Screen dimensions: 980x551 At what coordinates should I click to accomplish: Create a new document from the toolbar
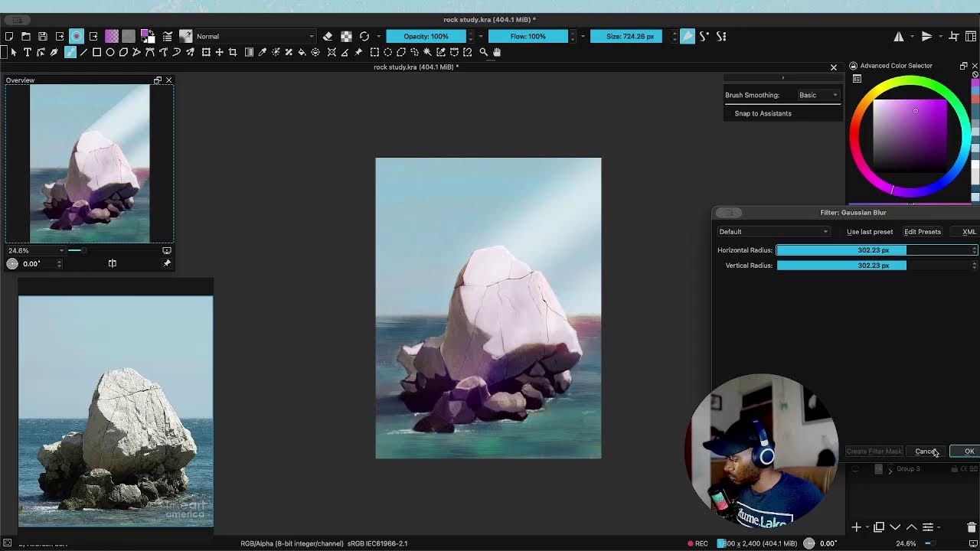click(x=9, y=36)
